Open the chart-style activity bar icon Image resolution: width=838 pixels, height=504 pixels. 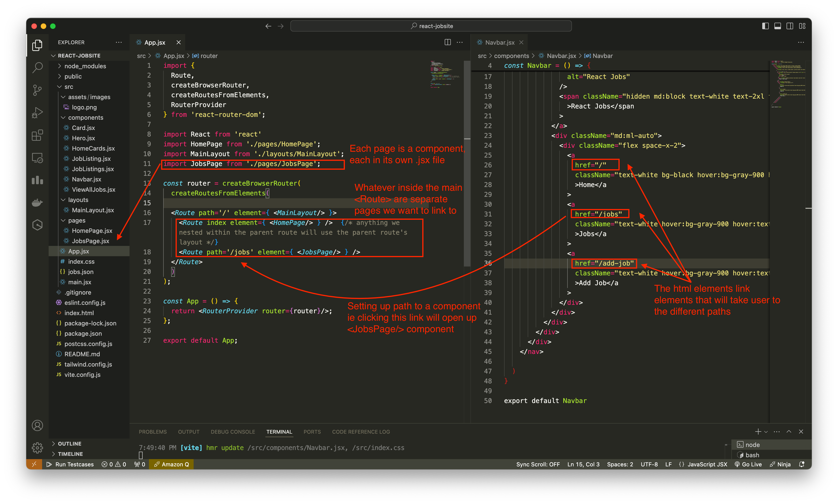tap(37, 180)
